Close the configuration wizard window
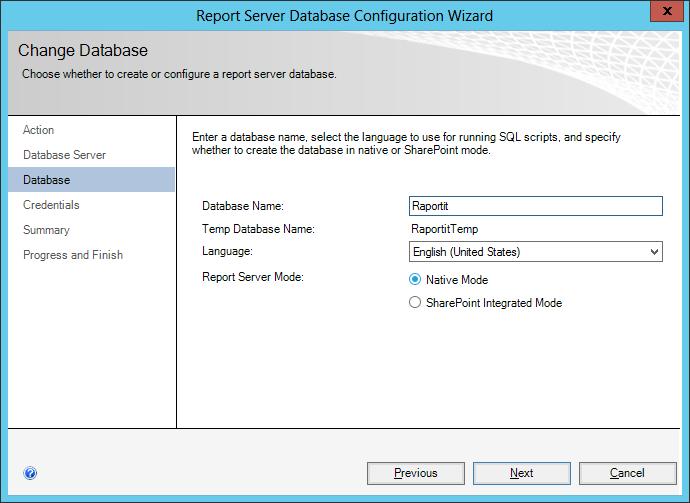The image size is (690, 503). point(667,11)
